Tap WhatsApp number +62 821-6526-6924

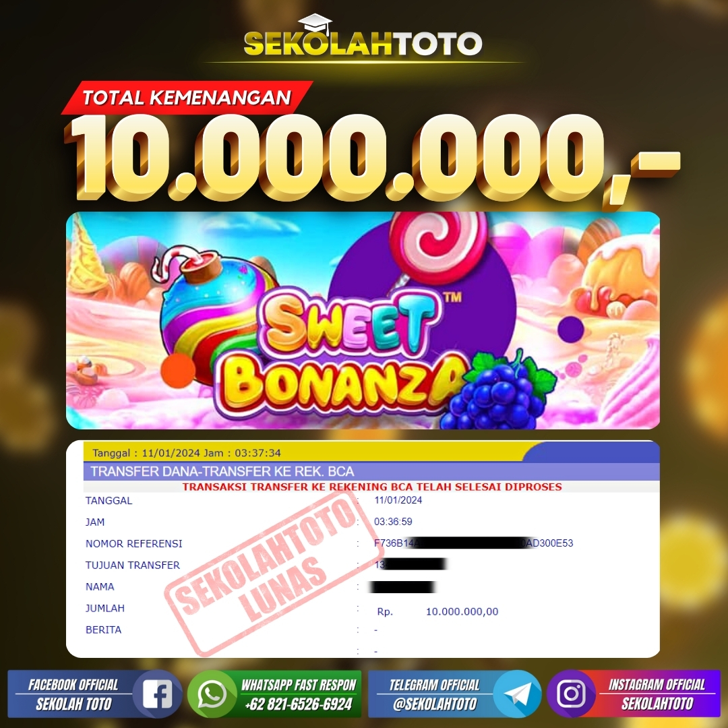299,704
